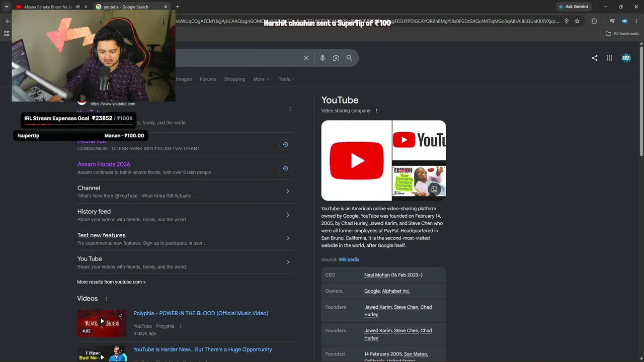Click the location pin icon in address bar
644x362 pixels.
click(x=567, y=21)
